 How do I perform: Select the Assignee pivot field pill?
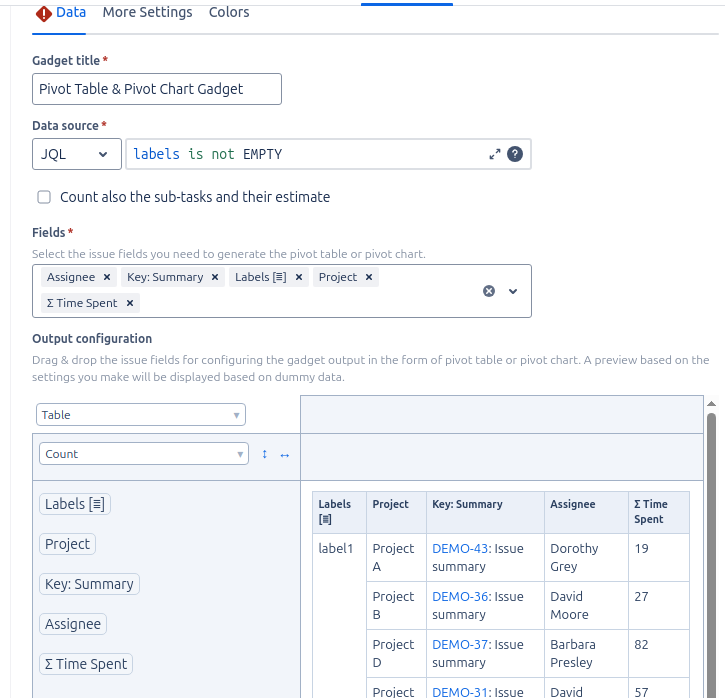pos(73,624)
